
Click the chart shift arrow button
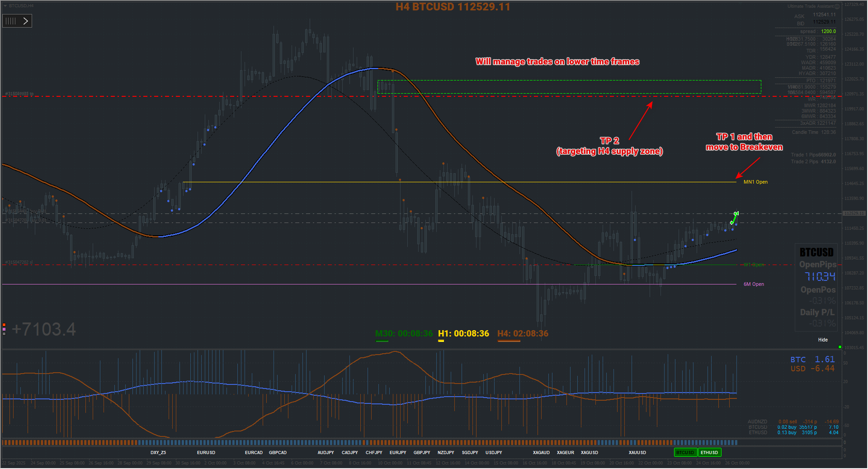pyautogui.click(x=26, y=21)
